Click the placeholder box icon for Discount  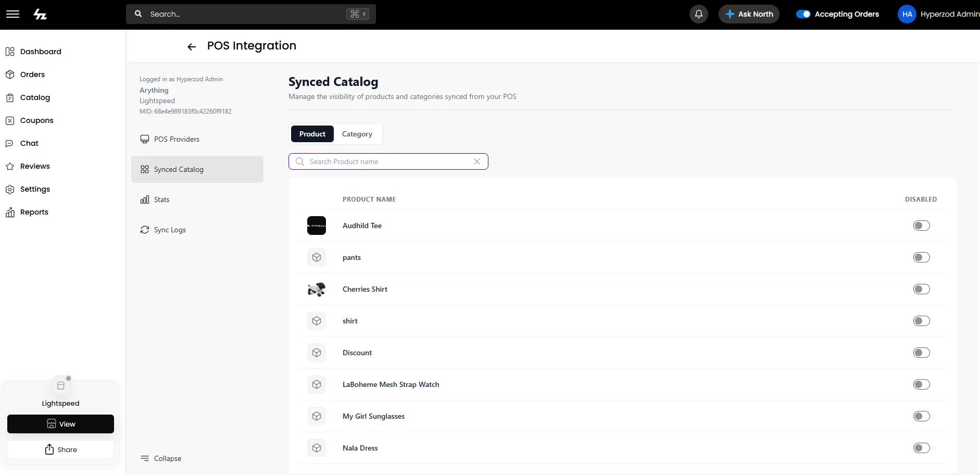coord(317,353)
